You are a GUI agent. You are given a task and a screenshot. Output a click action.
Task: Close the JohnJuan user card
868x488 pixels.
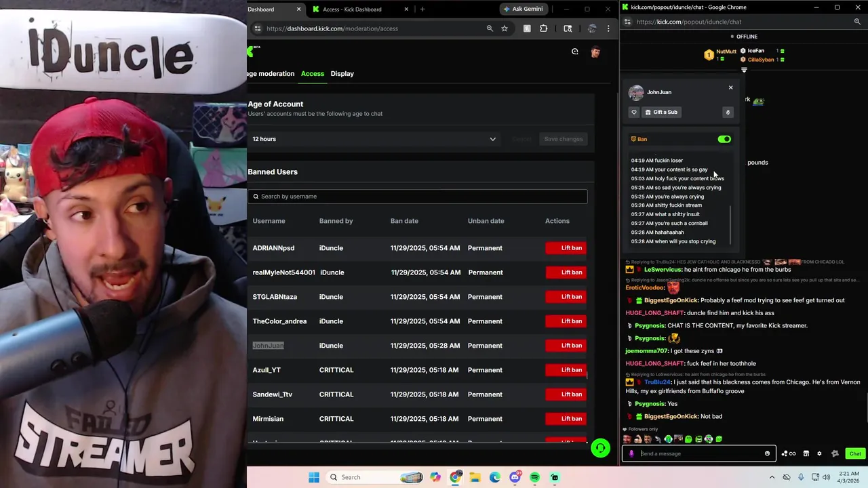[730, 87]
